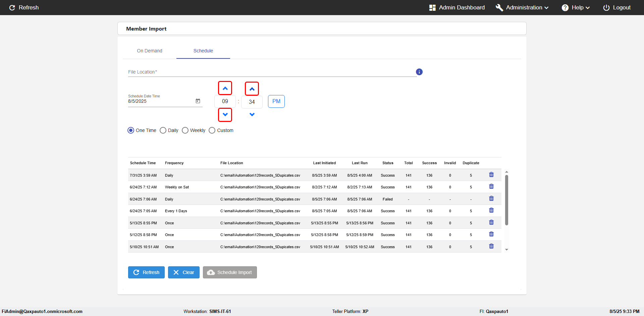This screenshot has width=644, height=316.
Task: Delete the Weekly on Sat schedule row
Action: [x=491, y=187]
